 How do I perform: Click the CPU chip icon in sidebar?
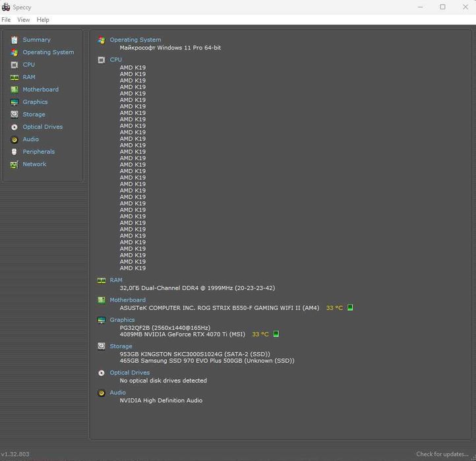coord(15,65)
